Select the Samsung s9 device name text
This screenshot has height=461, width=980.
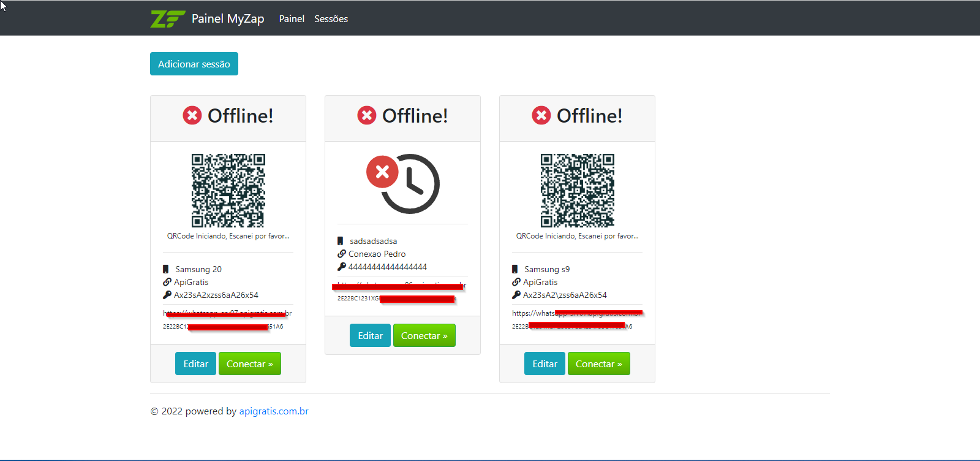pyautogui.click(x=547, y=269)
